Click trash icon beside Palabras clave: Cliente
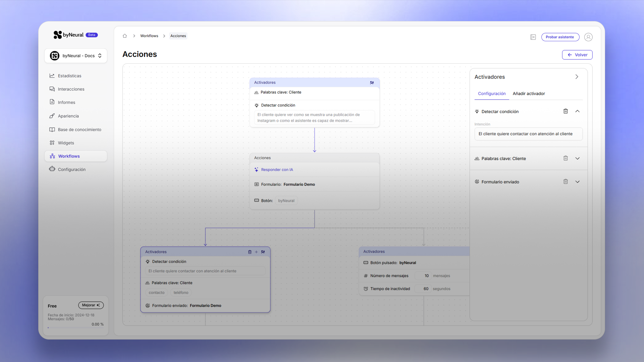 coord(566,158)
